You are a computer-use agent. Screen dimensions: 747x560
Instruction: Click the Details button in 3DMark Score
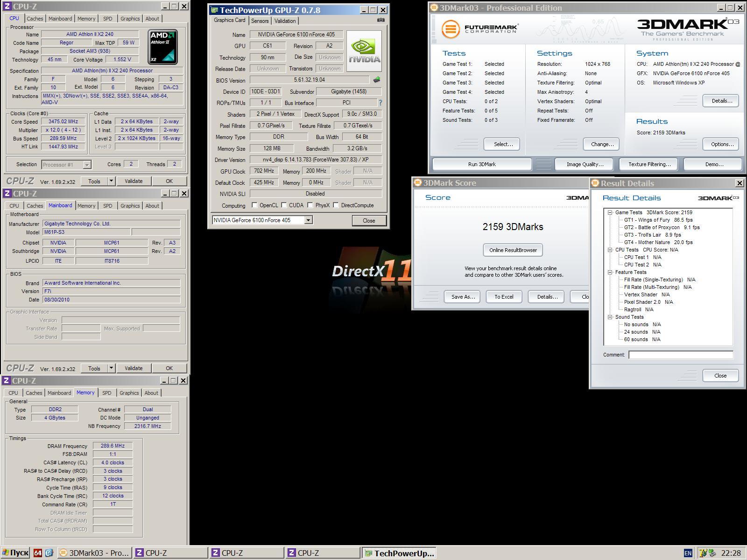coord(546,297)
